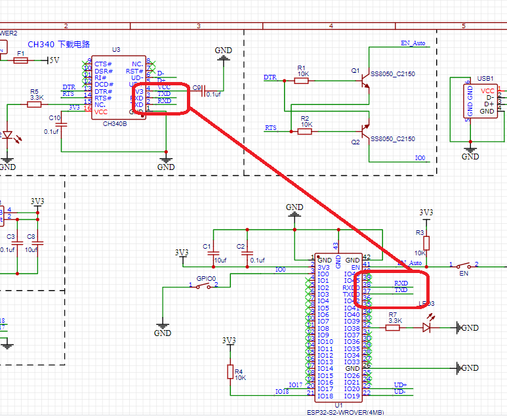Click the CH340 blue title text
Viewport: 507px width, 420px height.
tap(58, 45)
